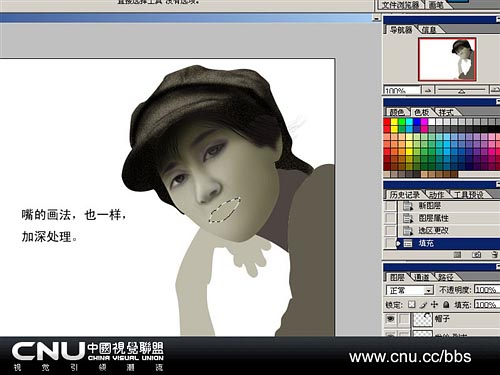This screenshot has height=375, width=500.
Task: Click the document window scroll arrow button
Action: 377,18
